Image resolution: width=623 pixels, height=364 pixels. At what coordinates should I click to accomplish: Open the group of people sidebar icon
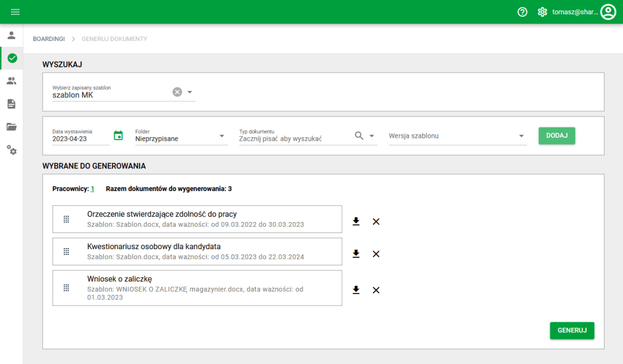[12, 81]
